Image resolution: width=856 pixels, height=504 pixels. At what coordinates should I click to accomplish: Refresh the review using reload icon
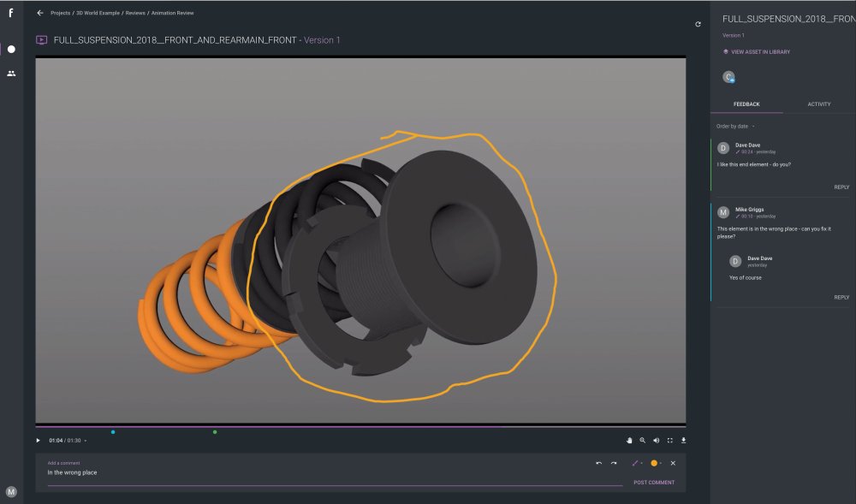[x=698, y=24]
